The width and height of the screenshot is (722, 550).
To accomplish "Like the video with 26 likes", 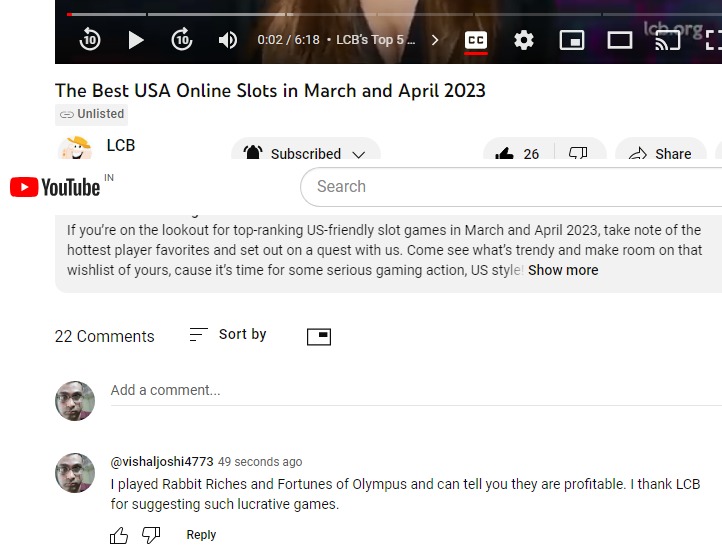I will (x=518, y=150).
